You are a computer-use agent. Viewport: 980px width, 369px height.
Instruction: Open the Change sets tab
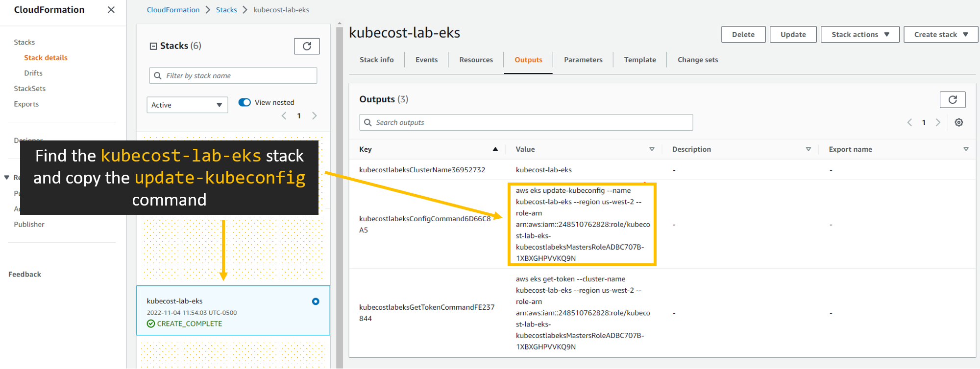pos(698,60)
